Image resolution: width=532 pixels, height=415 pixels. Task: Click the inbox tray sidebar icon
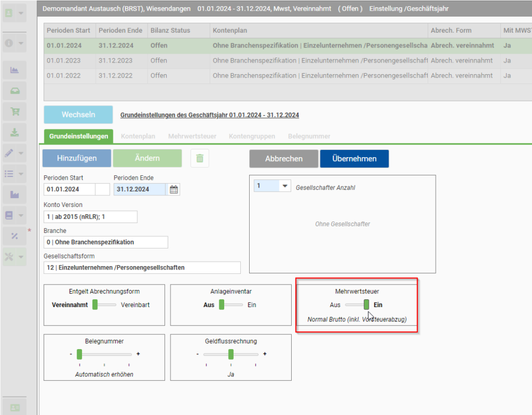(14, 91)
